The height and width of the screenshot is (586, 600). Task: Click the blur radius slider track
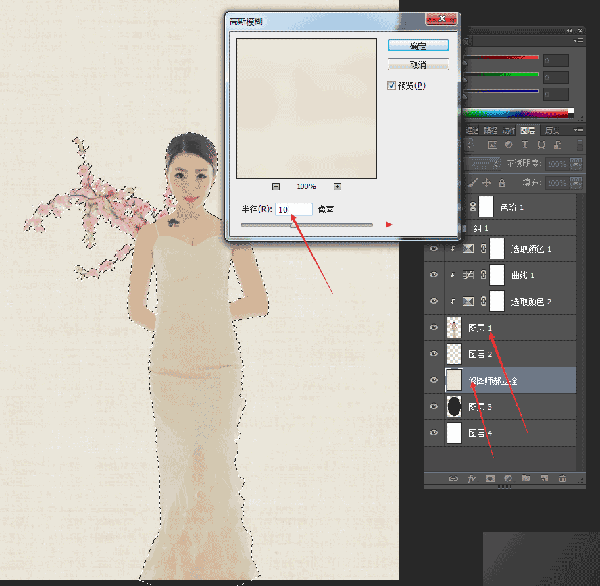point(307,225)
